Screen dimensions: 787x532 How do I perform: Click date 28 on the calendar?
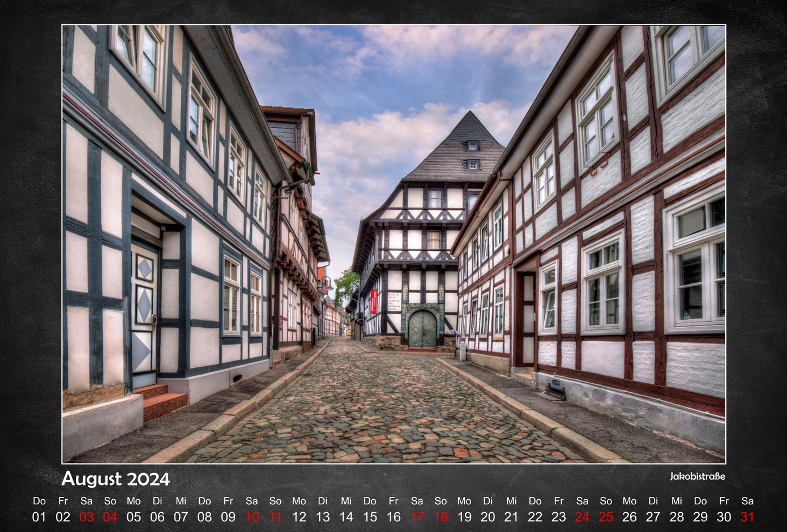677,517
